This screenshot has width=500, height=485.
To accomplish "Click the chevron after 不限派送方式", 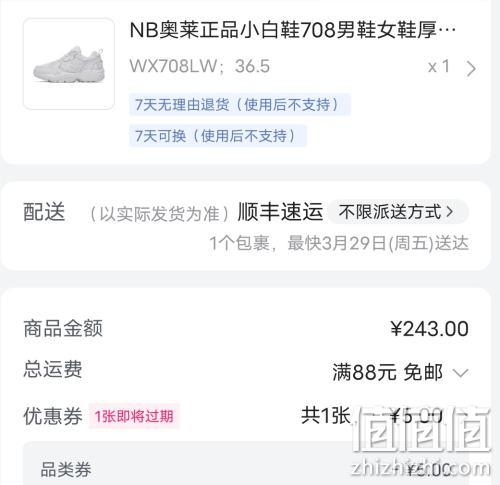I will tap(450, 212).
